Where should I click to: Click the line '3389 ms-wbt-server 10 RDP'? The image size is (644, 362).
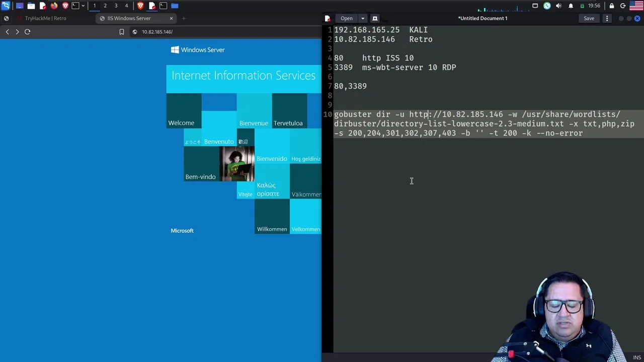395,67
